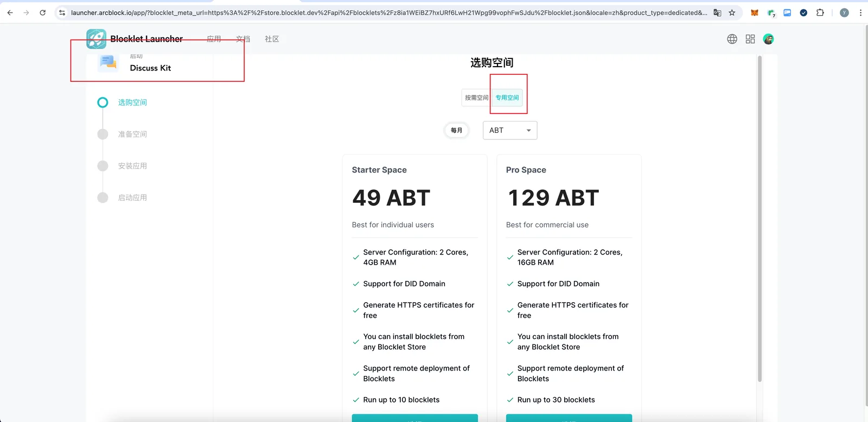The height and width of the screenshot is (422, 868).
Task: Click "Run up to 10 blocklets"
Action: [x=401, y=400]
